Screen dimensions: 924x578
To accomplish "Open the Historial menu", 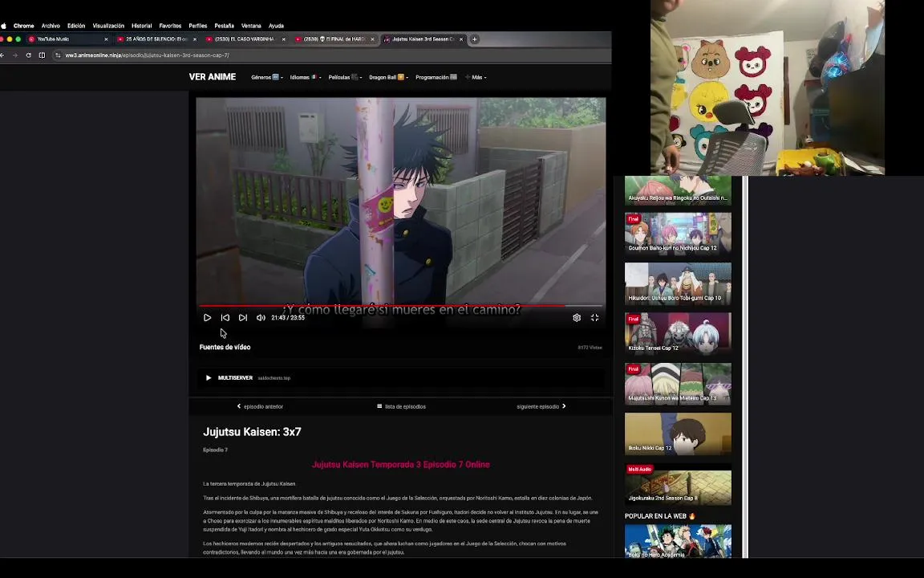I will pos(141,26).
